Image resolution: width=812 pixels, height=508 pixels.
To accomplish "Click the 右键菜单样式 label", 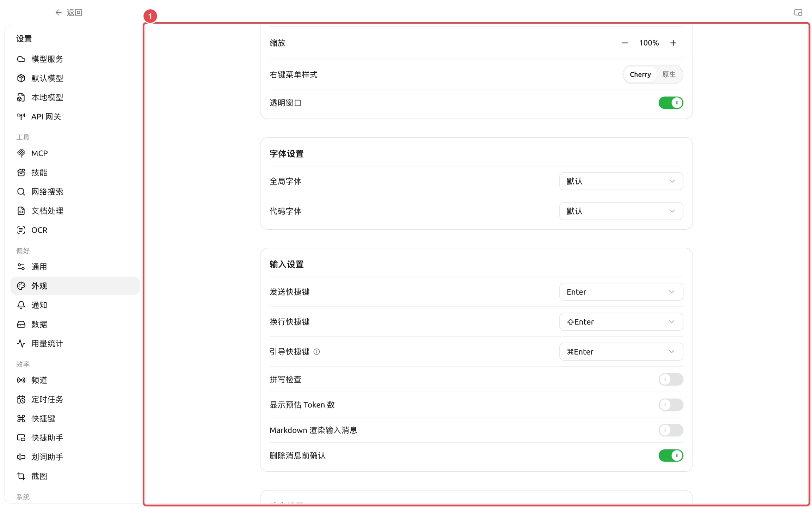I will (x=294, y=75).
